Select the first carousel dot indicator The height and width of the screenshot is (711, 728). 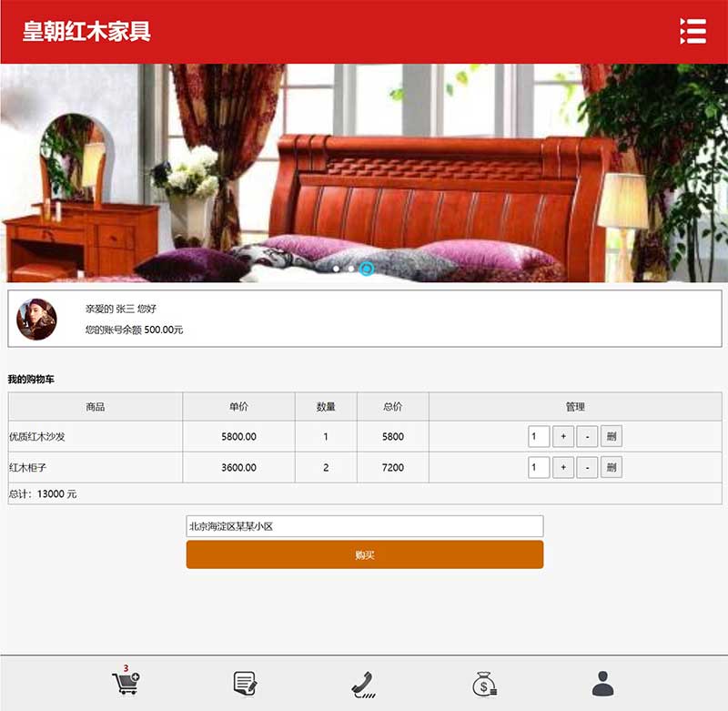coord(336,269)
